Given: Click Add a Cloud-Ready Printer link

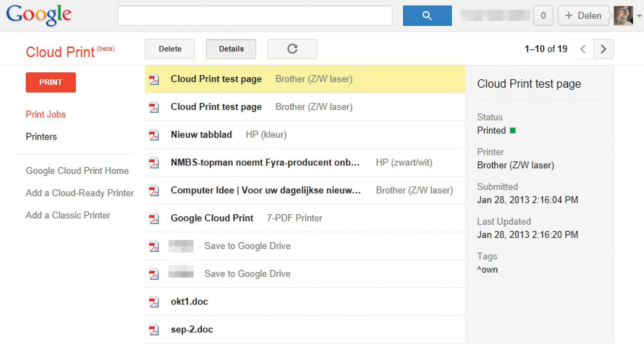Looking at the screenshot, I should tap(80, 193).
